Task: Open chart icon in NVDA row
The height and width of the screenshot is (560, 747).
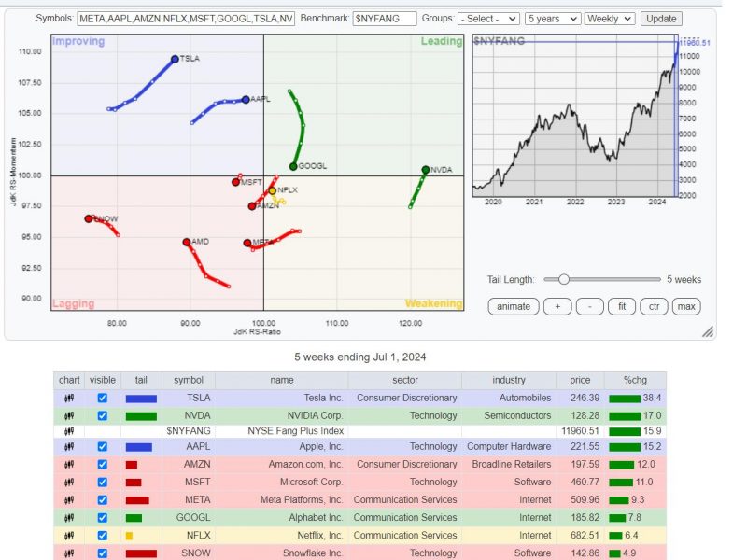Action: [x=69, y=415]
